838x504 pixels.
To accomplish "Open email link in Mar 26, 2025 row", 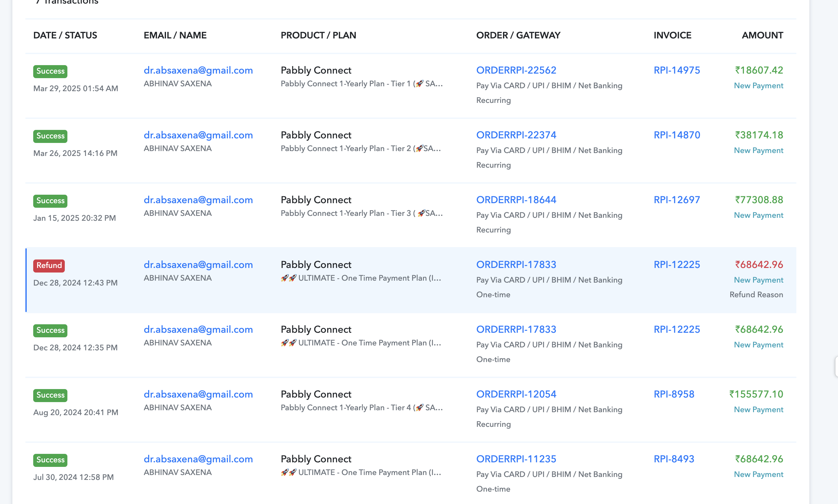I will (198, 135).
